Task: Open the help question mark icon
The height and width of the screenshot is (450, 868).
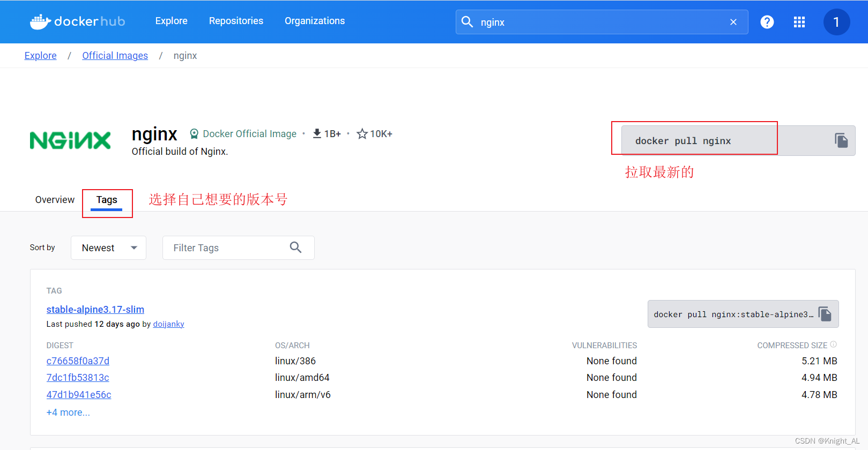Action: point(767,22)
